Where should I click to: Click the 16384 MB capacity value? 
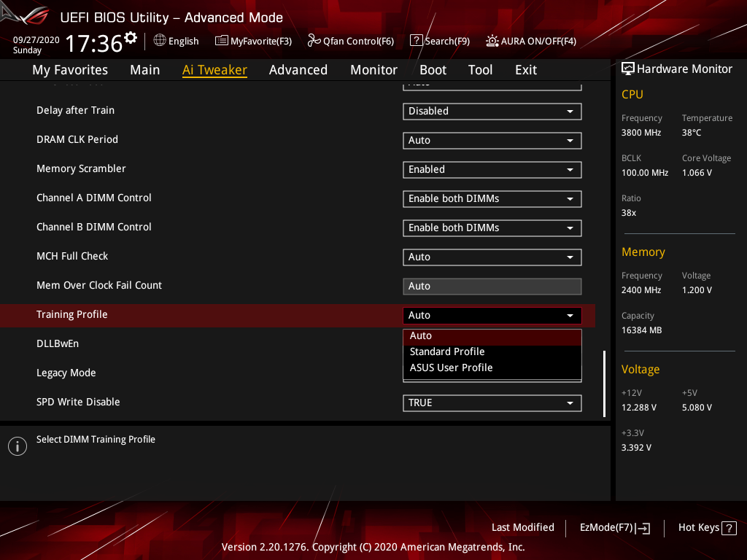pos(641,330)
